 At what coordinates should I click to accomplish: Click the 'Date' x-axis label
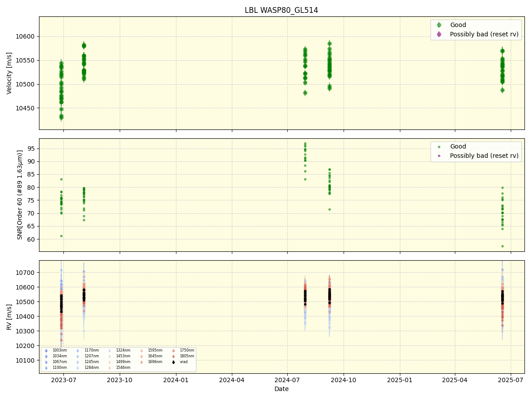click(x=281, y=389)
